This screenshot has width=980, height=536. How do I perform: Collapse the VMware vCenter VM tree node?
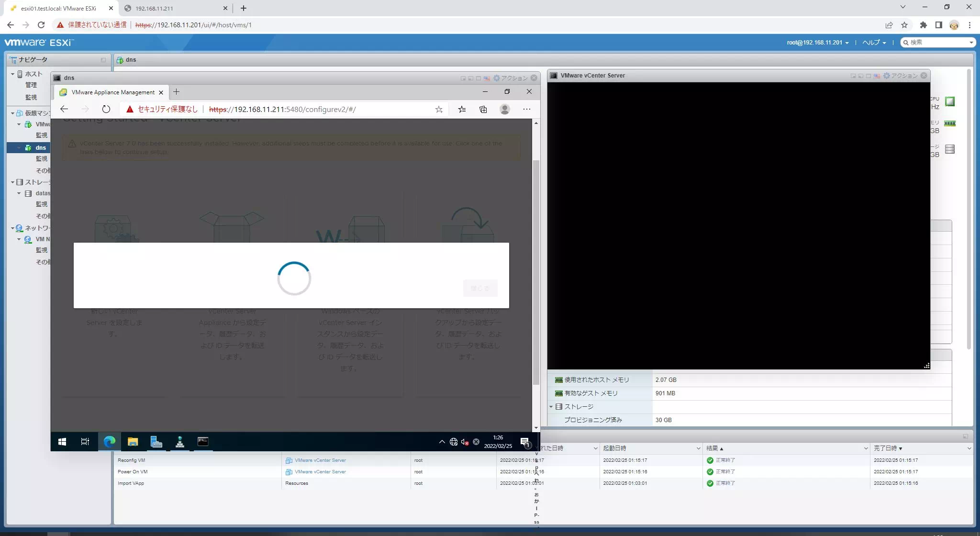(19, 124)
